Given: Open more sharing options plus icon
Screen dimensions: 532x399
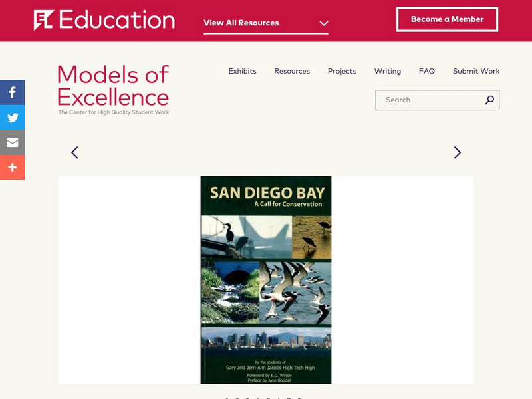Looking at the screenshot, I should coord(12,168).
